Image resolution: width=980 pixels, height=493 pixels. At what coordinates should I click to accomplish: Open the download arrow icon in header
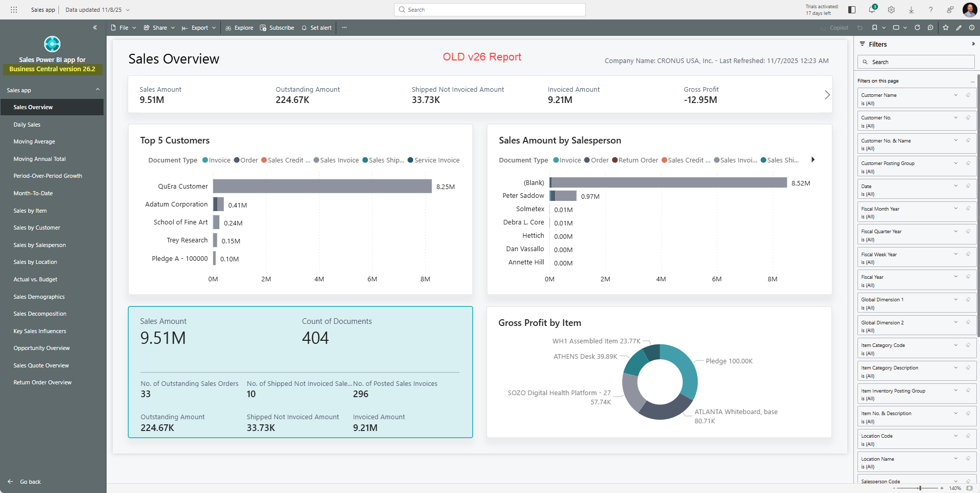click(911, 10)
